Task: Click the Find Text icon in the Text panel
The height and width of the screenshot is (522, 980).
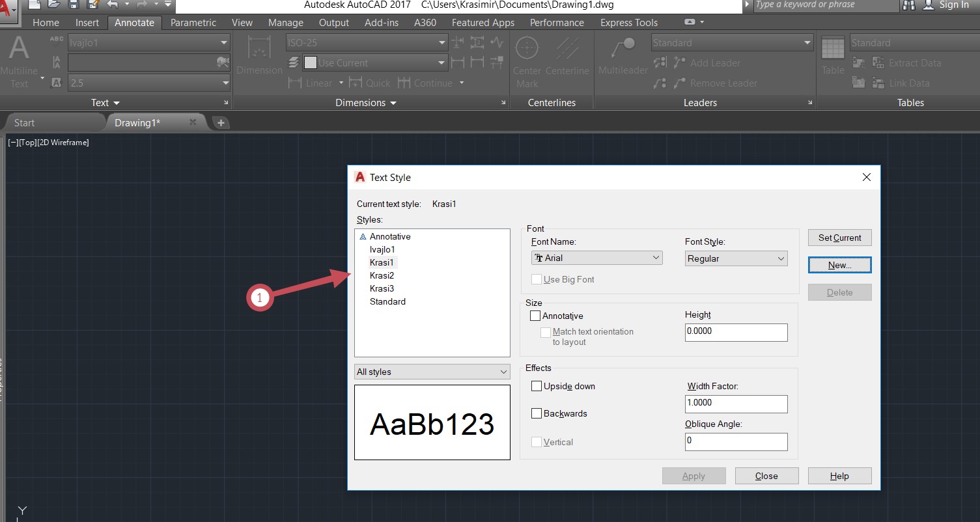Action: tap(223, 62)
